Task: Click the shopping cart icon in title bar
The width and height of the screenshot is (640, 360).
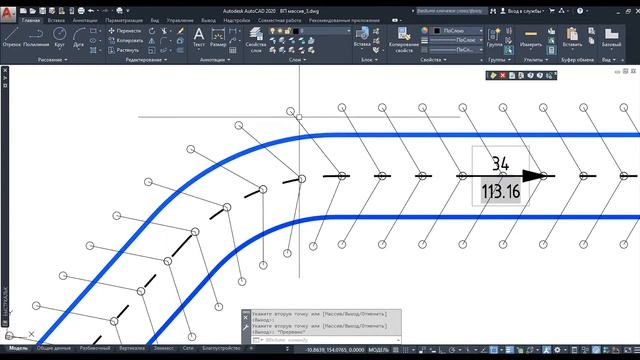Action: pyautogui.click(x=552, y=11)
